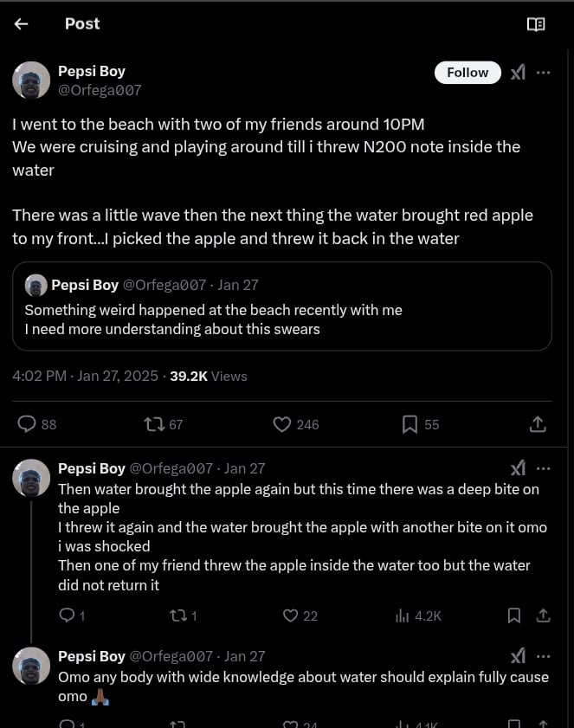Open the reader view book icon
This screenshot has height=728, width=574.
[x=536, y=24]
